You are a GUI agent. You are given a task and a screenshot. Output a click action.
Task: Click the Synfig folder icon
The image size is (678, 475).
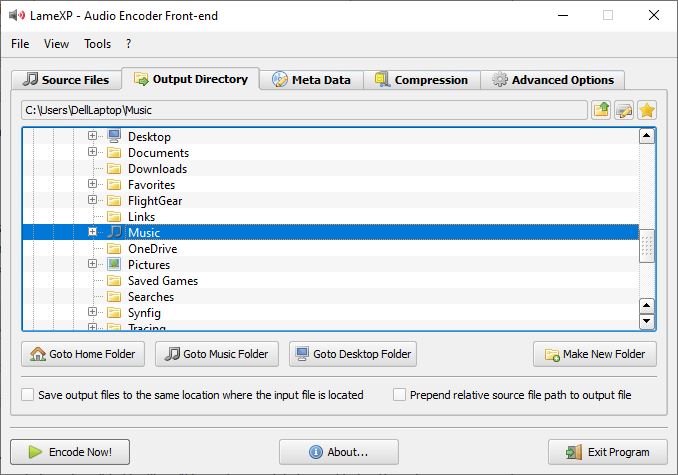coord(114,312)
